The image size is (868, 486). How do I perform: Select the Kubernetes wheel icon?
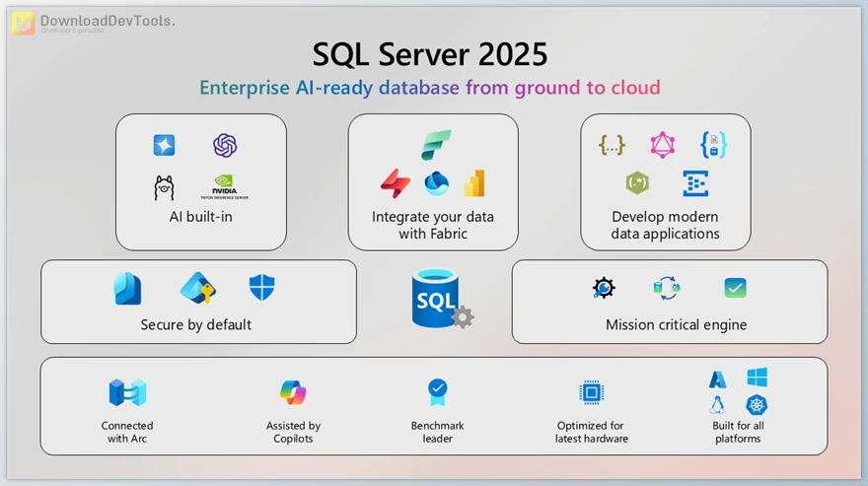point(757,405)
